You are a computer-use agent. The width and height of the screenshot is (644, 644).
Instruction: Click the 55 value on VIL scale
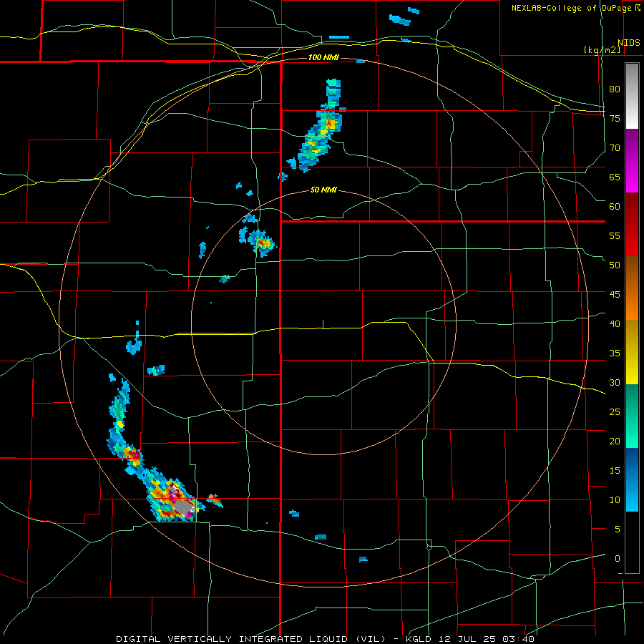click(615, 235)
